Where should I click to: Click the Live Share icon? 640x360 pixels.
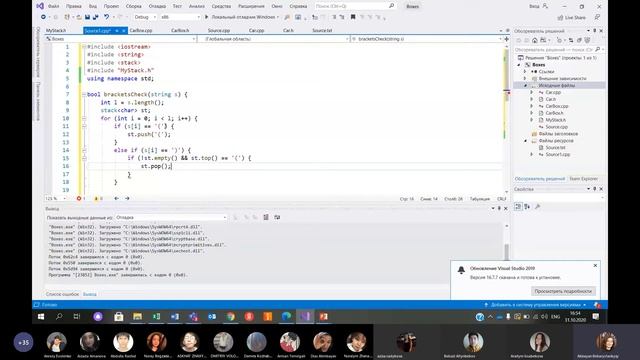tap(560, 18)
